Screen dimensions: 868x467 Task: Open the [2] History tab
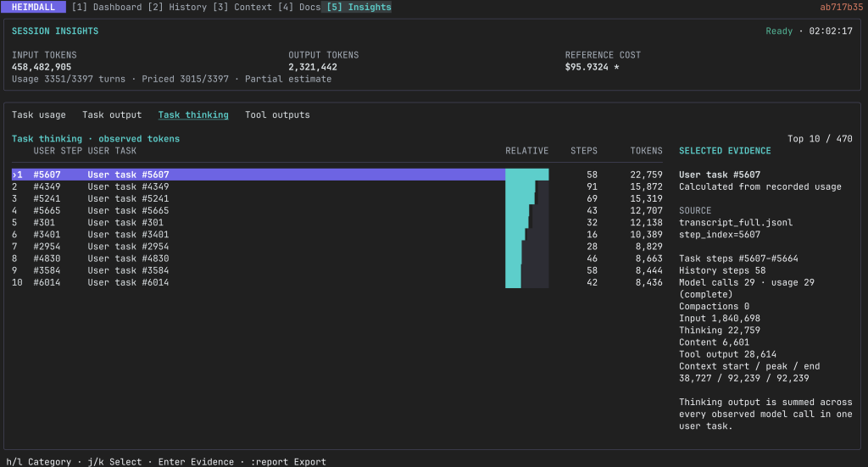(x=177, y=7)
